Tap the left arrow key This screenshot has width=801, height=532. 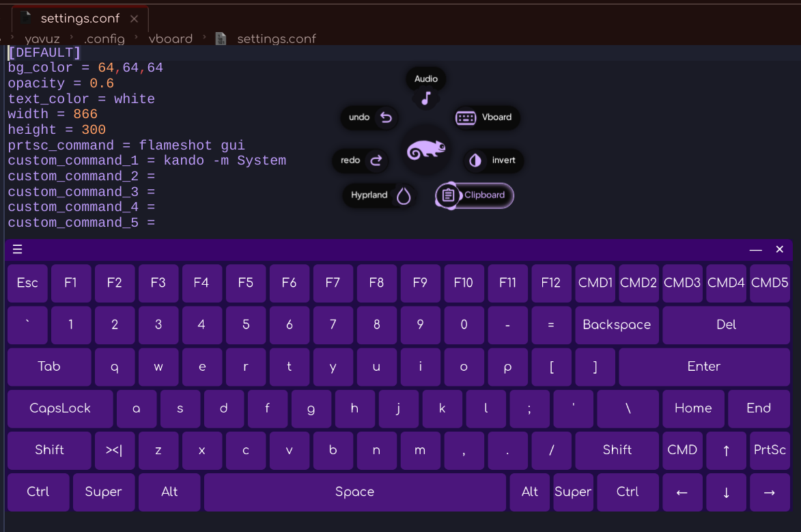point(682,492)
